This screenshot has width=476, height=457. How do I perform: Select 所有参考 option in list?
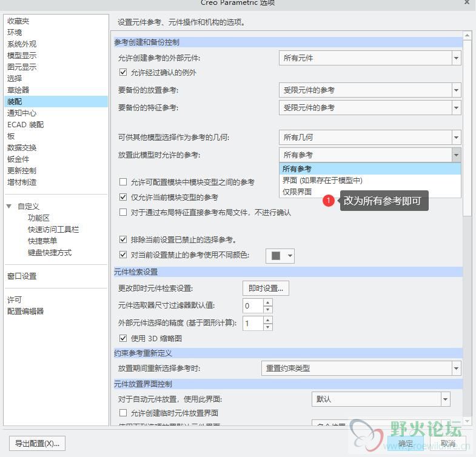point(370,168)
